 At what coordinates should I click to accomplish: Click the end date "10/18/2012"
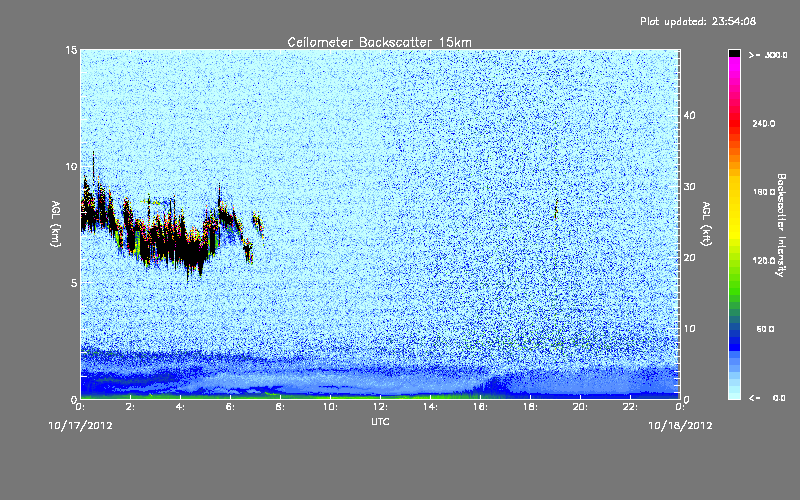click(680, 425)
